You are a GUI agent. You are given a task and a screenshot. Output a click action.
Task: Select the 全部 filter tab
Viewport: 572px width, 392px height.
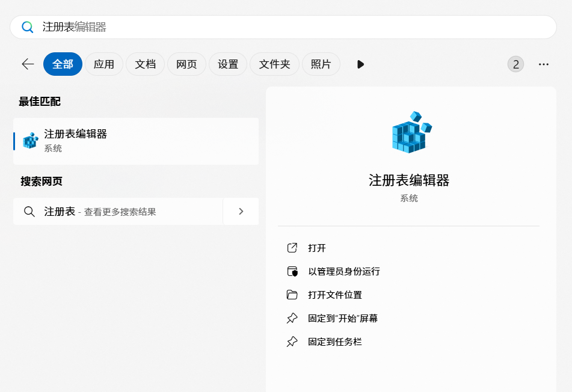[63, 64]
